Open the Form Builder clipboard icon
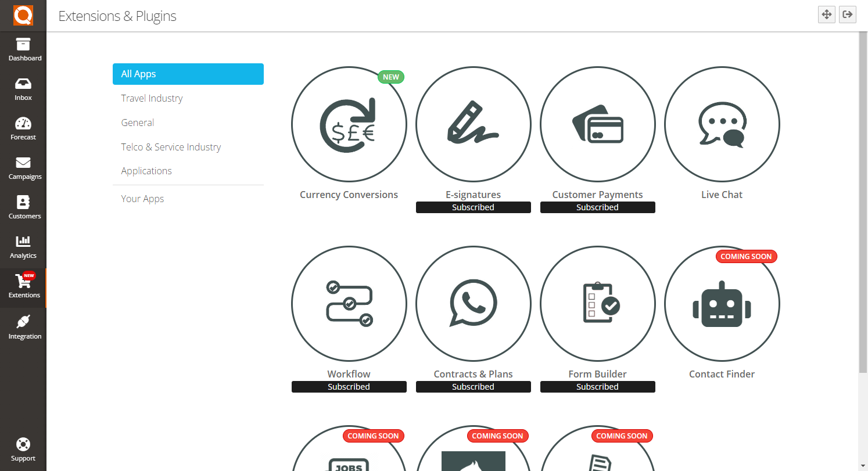Viewport: 868px width, 471px height. point(597,303)
